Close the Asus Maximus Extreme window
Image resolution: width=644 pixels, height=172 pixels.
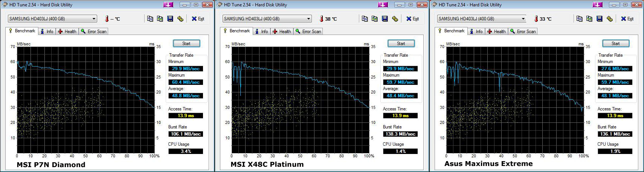pyautogui.click(x=637, y=5)
